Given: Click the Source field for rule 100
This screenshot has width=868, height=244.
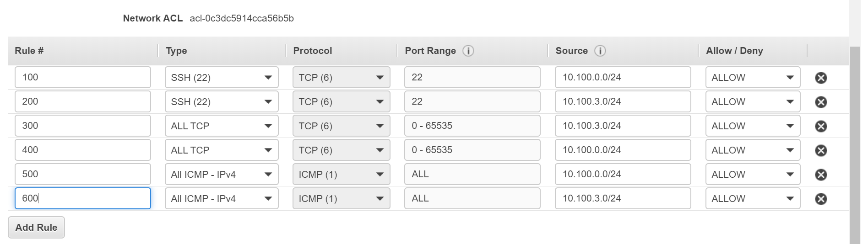Looking at the screenshot, I should tap(623, 77).
